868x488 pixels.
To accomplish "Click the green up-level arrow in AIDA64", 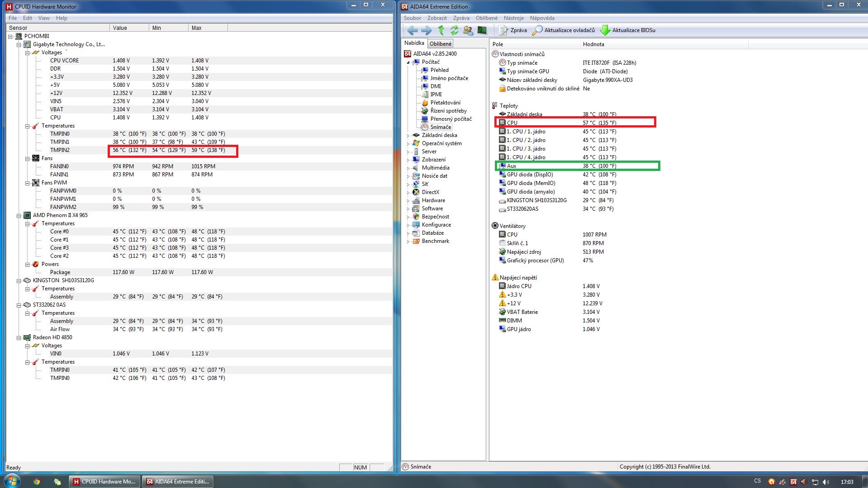I will point(441,30).
